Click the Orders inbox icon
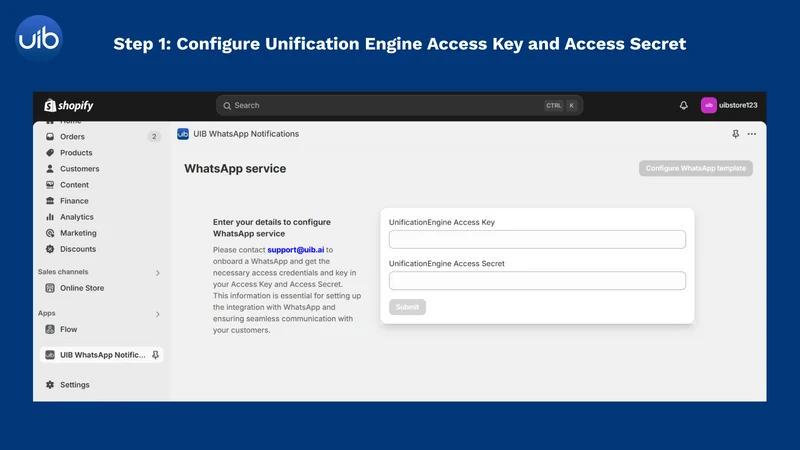The height and width of the screenshot is (450, 800). click(x=50, y=137)
